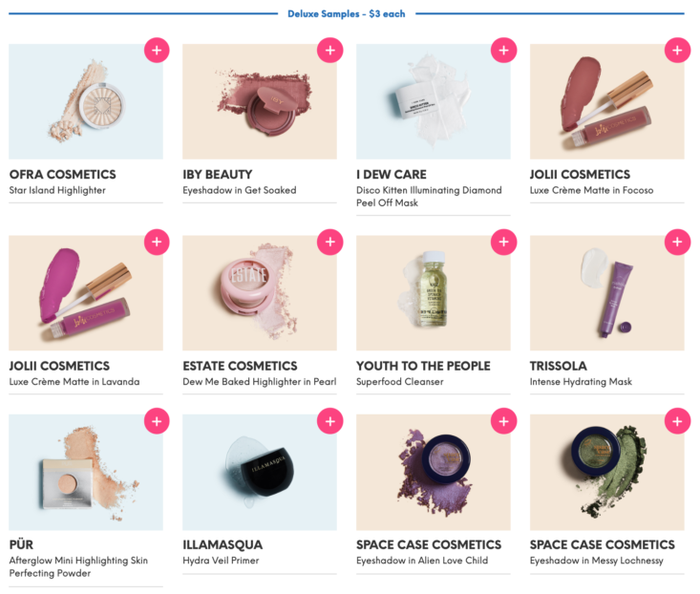Add Jolii Luxe Crème Matte in Lavanda plus icon
Screen dimensions: 700x594
tap(157, 242)
